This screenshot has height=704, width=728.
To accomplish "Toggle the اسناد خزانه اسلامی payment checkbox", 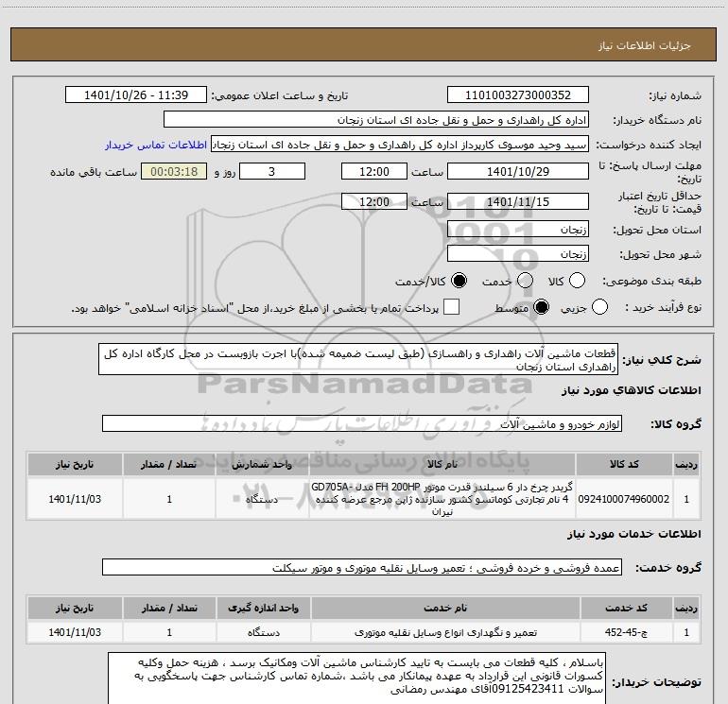I will click(x=451, y=307).
